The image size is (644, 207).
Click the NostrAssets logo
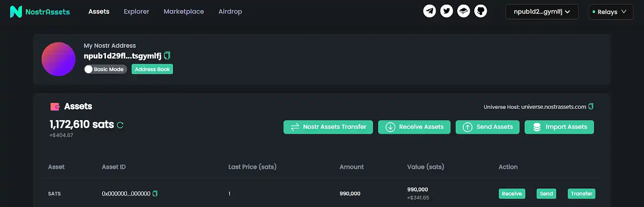point(40,11)
